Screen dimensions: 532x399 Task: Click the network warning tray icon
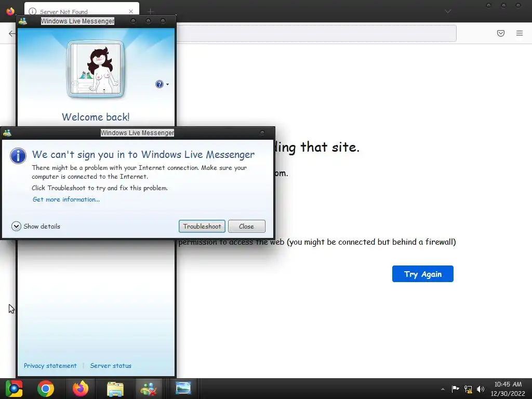[468, 389]
